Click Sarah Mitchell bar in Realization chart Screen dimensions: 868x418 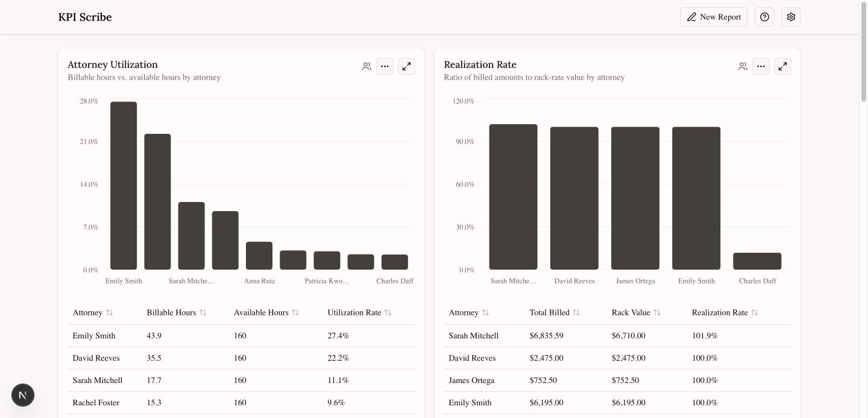(x=513, y=197)
